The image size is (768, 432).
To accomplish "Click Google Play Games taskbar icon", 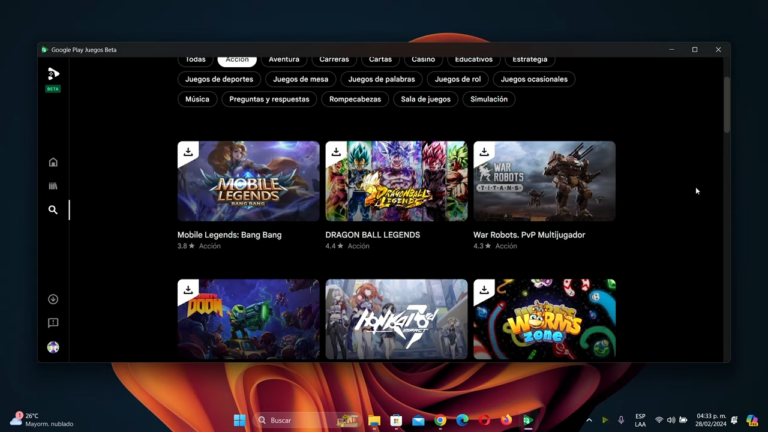I will pos(528,420).
